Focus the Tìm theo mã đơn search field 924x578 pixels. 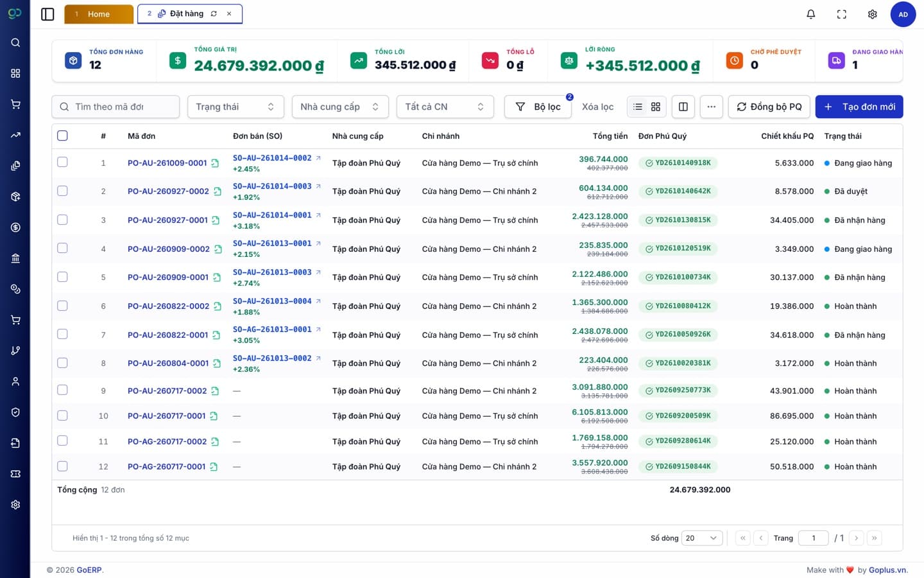(116, 107)
